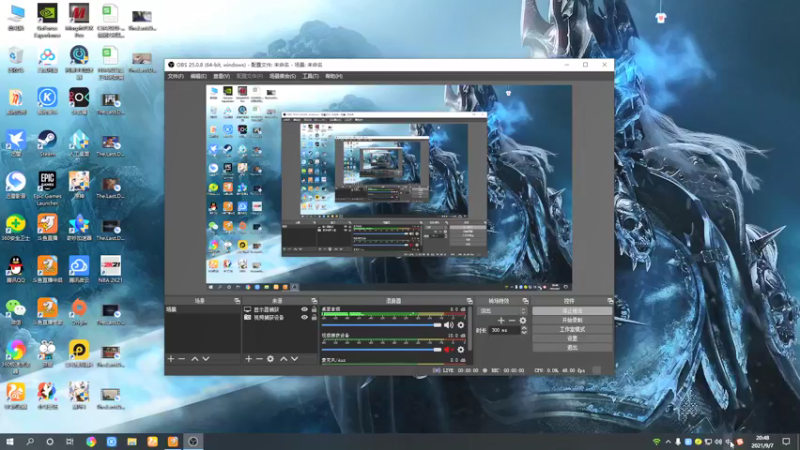Viewport: 800px width, 450px height.
Task: Pop out the Sources dock panel
Action: point(314,301)
